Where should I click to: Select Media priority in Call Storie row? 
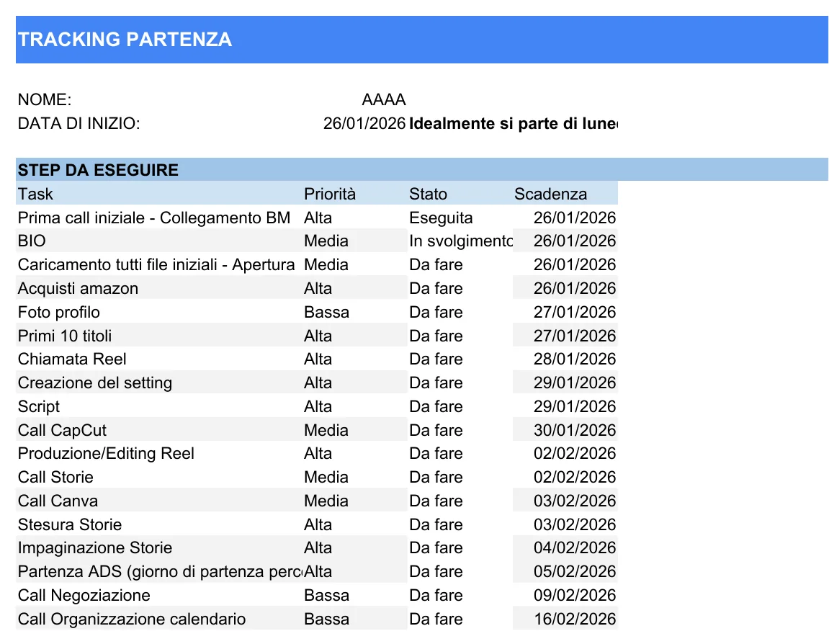(x=354, y=477)
